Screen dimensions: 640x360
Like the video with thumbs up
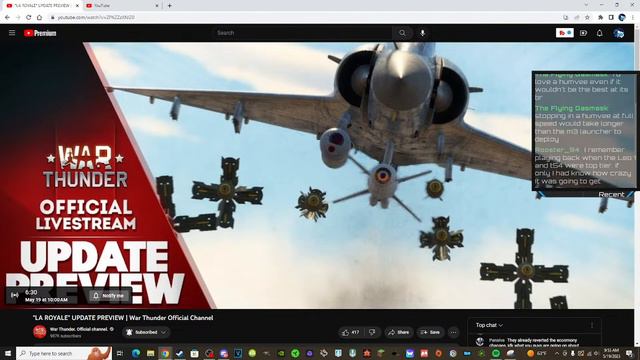(350, 332)
